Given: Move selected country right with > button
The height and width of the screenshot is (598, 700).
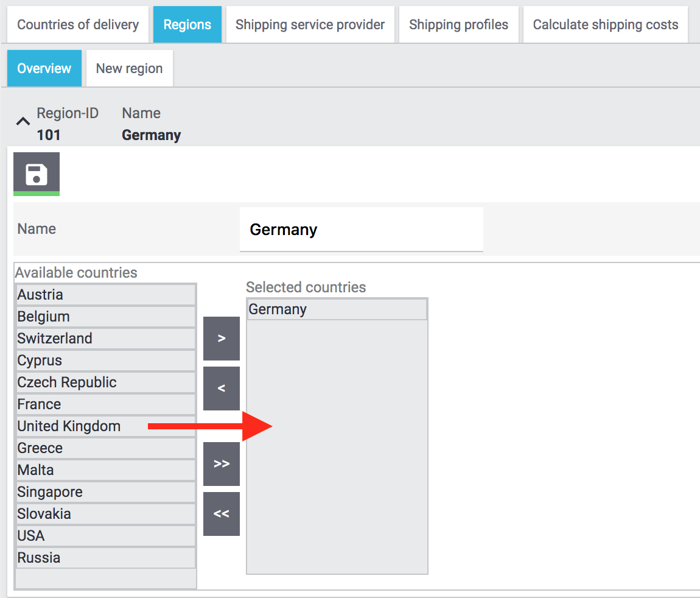Looking at the screenshot, I should tap(222, 339).
